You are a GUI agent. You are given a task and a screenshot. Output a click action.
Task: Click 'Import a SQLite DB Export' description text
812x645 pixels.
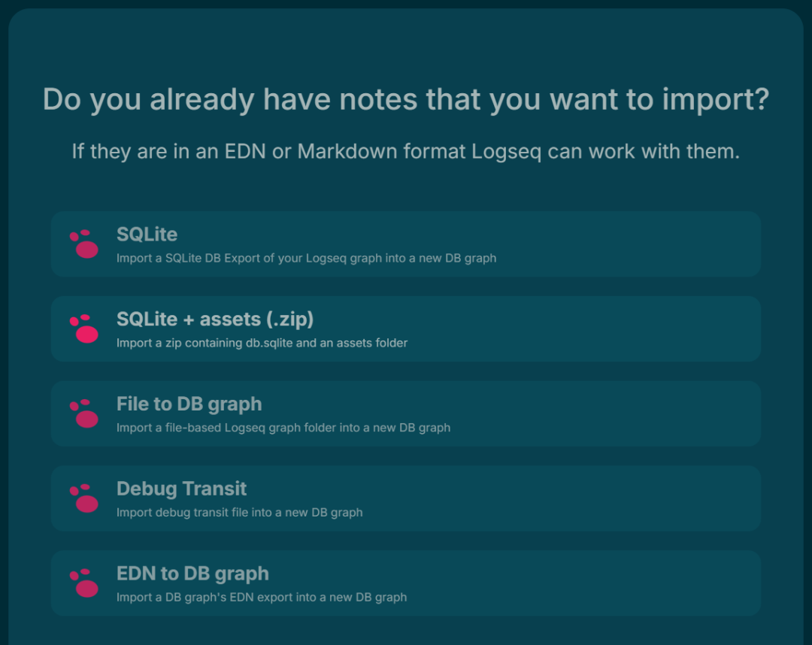pos(306,259)
